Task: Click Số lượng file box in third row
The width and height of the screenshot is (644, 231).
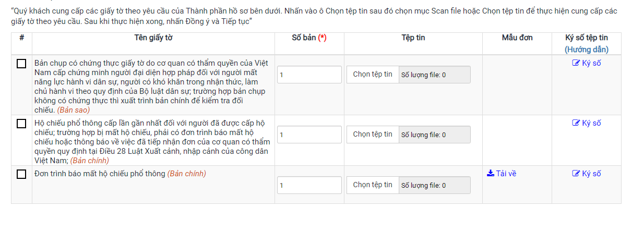Action: tap(434, 185)
